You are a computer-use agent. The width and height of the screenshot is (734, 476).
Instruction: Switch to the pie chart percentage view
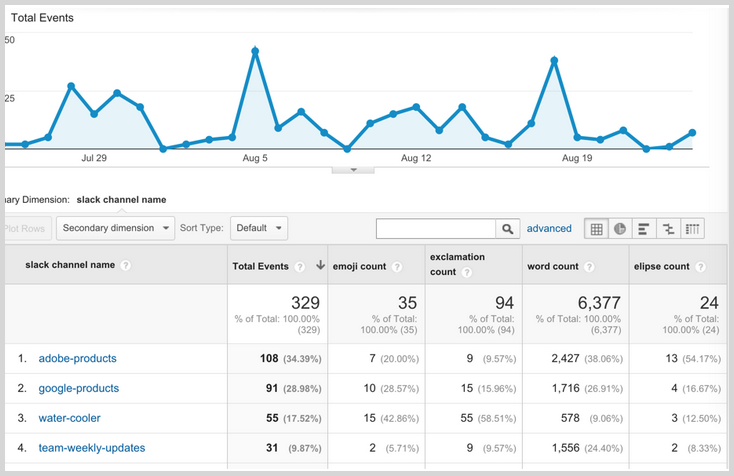620,229
